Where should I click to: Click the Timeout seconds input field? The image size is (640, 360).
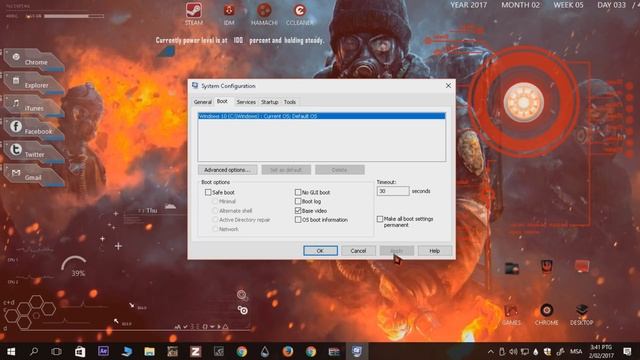tap(393, 191)
